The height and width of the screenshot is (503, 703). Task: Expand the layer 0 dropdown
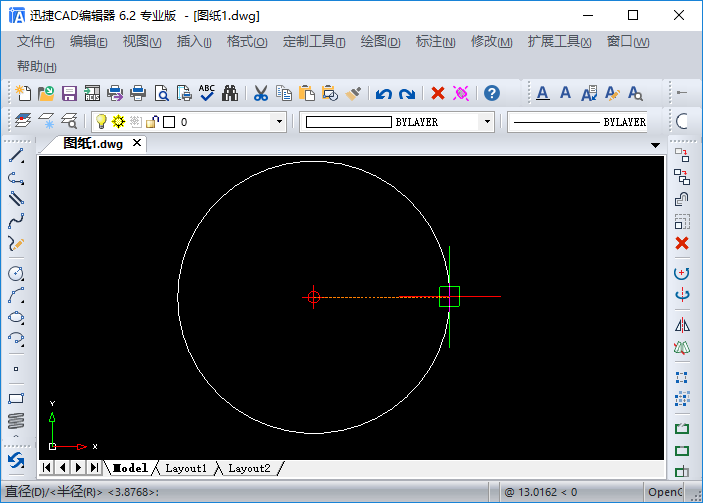[279, 121]
